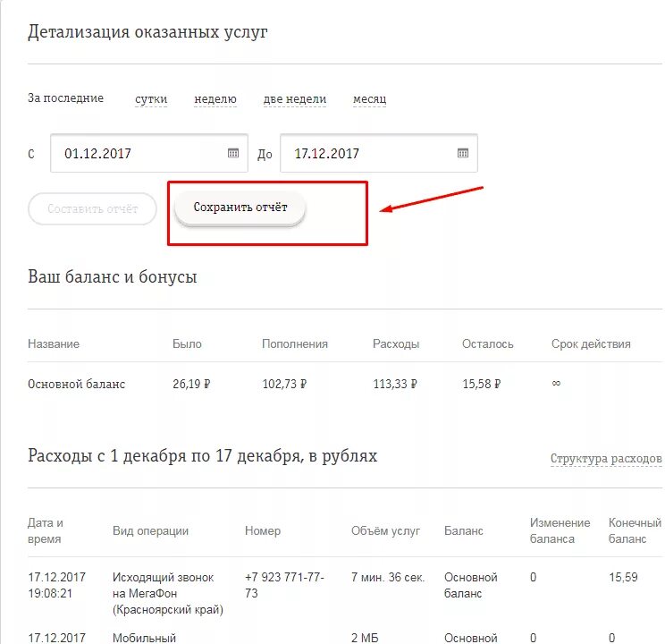The height and width of the screenshot is (644, 665).
Task: Click the '2 МБ' volume cell
Action: pyautogui.click(x=365, y=638)
